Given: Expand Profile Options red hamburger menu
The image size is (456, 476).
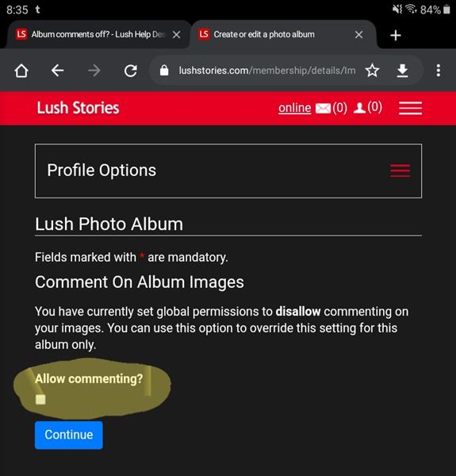Looking at the screenshot, I should pyautogui.click(x=400, y=171).
